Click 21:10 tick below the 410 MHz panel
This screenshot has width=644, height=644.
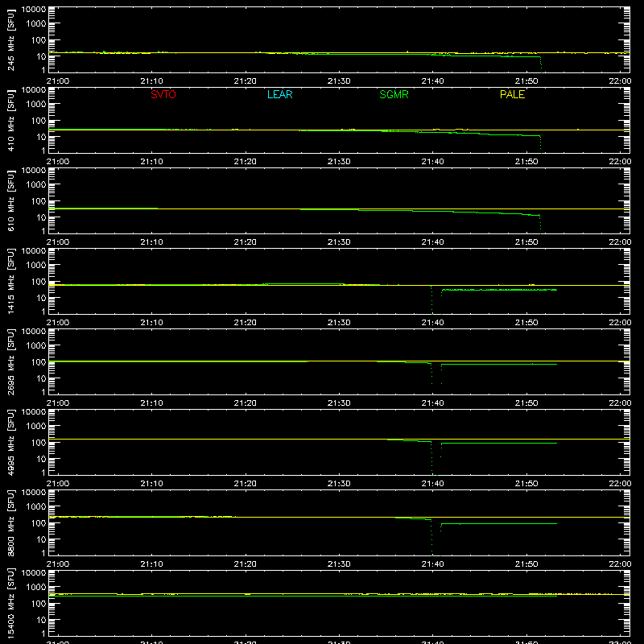click(151, 162)
